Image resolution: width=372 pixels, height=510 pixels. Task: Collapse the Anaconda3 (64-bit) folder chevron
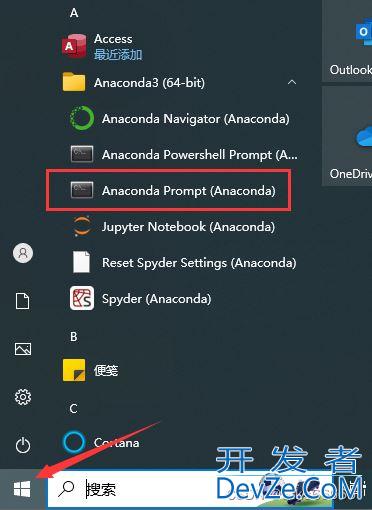click(292, 82)
